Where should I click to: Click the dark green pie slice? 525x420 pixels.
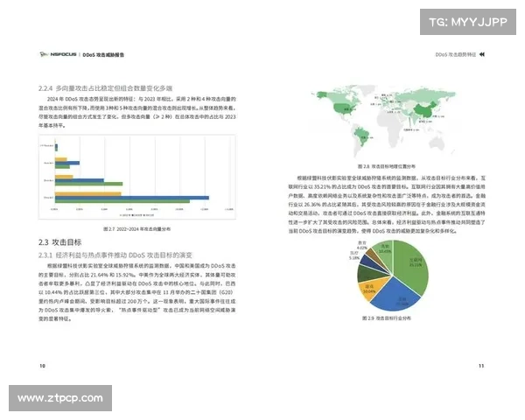click(x=368, y=273)
